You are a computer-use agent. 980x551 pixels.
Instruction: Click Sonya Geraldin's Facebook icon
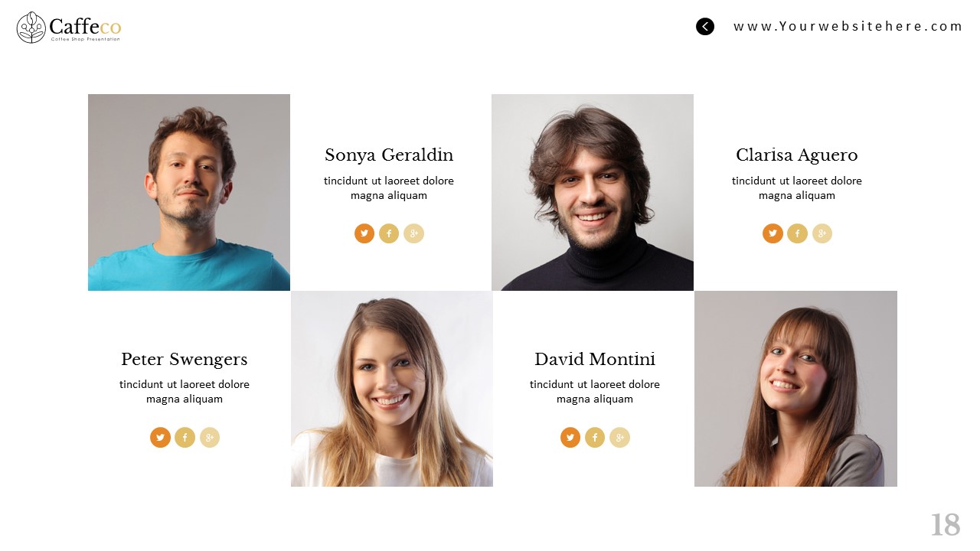point(389,233)
